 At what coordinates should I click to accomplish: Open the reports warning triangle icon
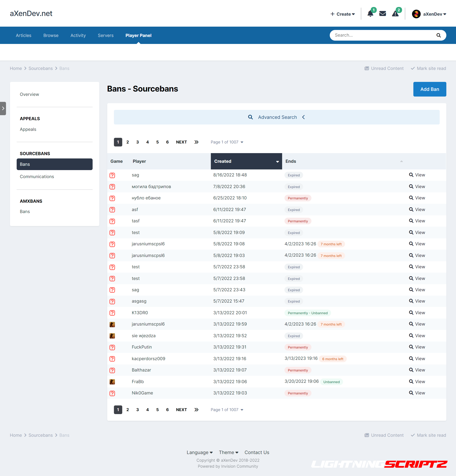pos(395,14)
